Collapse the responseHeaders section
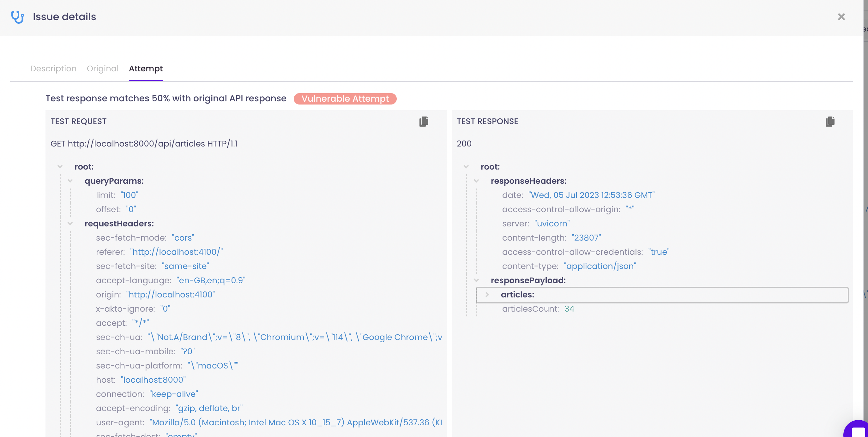The width and height of the screenshot is (868, 437). pyautogui.click(x=476, y=181)
